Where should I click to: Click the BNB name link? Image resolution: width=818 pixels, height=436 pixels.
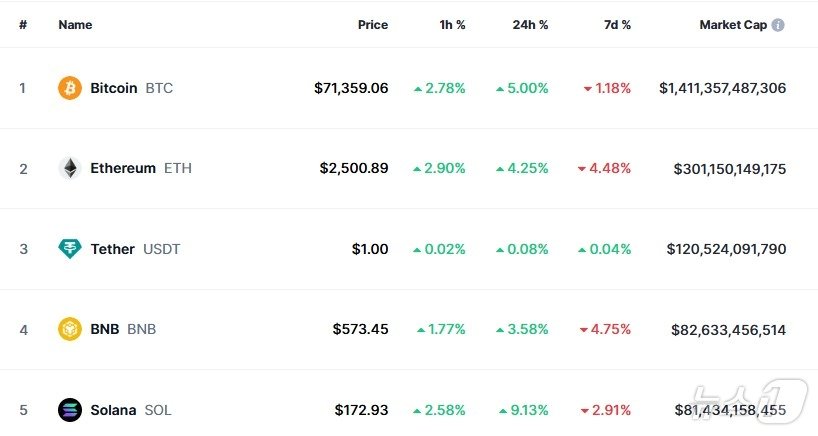point(104,329)
